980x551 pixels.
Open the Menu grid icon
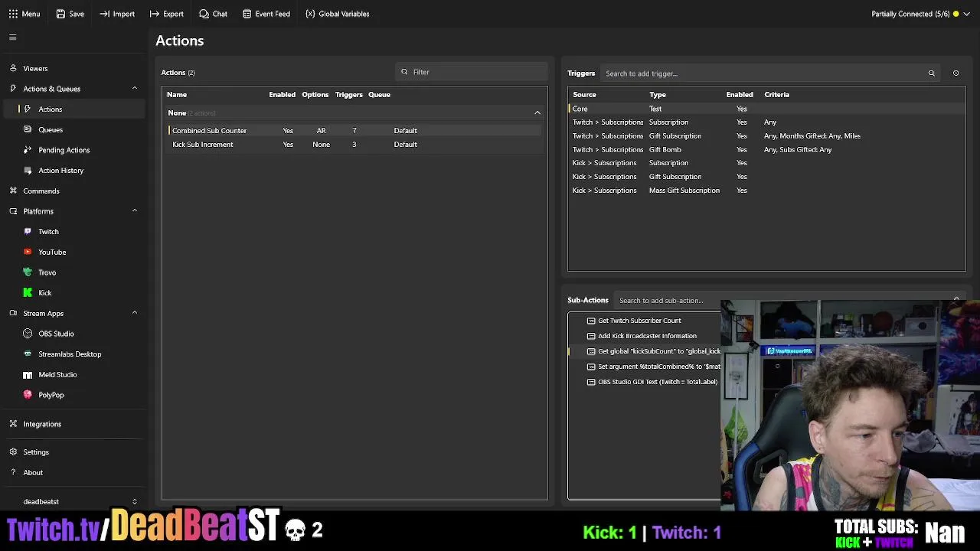point(13,14)
